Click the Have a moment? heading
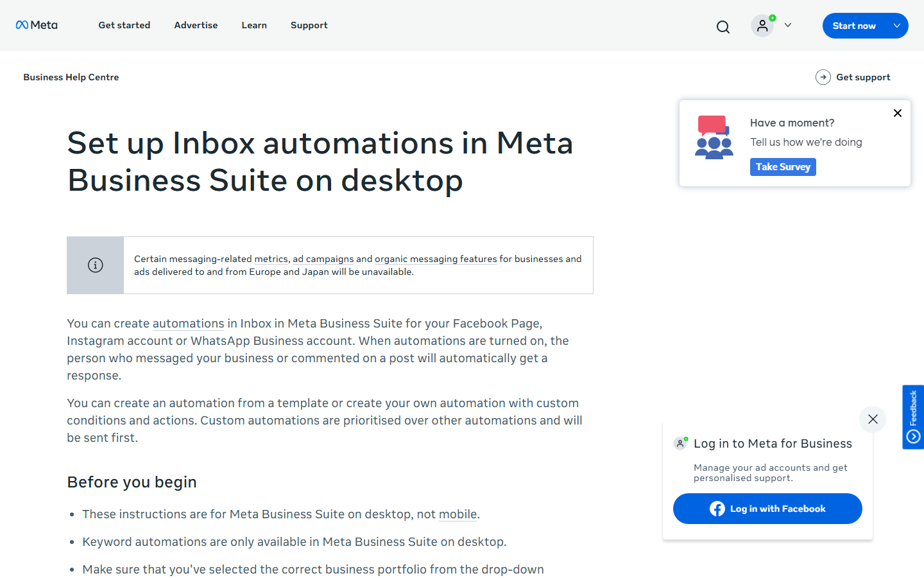The width and height of the screenshot is (924, 578). [x=792, y=123]
